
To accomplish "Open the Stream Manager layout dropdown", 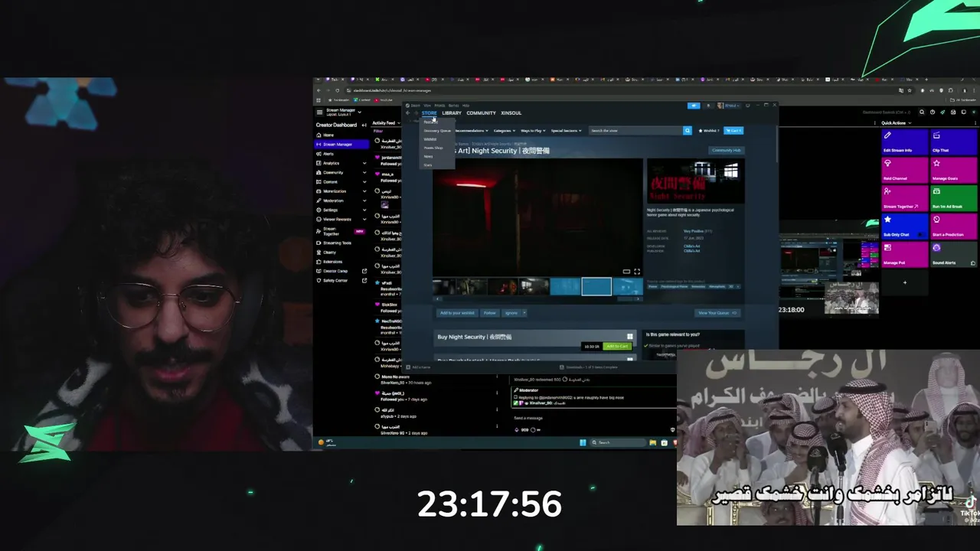I will point(359,112).
